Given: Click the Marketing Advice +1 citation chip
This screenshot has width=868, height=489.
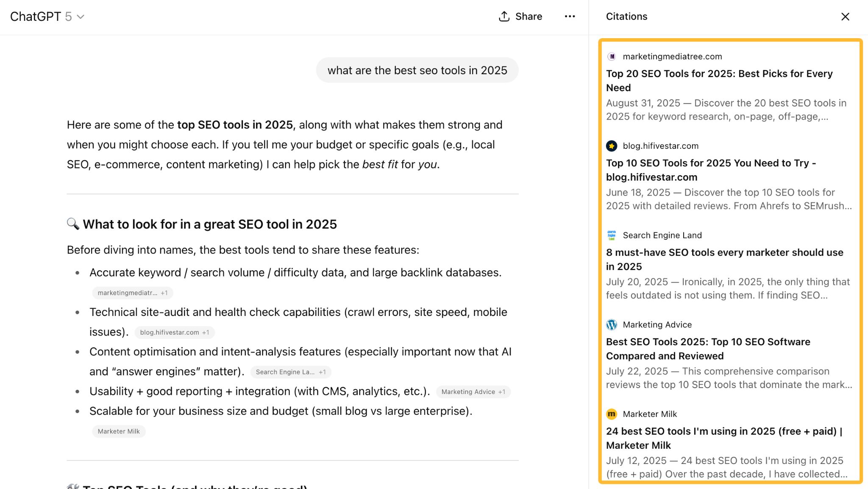Looking at the screenshot, I should click(473, 392).
